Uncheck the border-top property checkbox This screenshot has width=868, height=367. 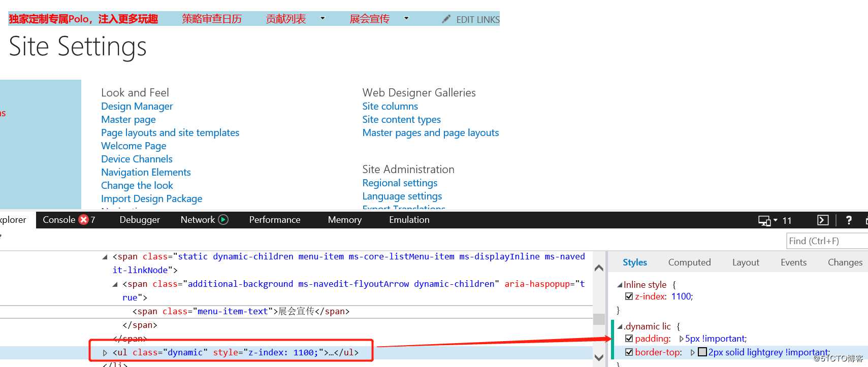point(629,352)
